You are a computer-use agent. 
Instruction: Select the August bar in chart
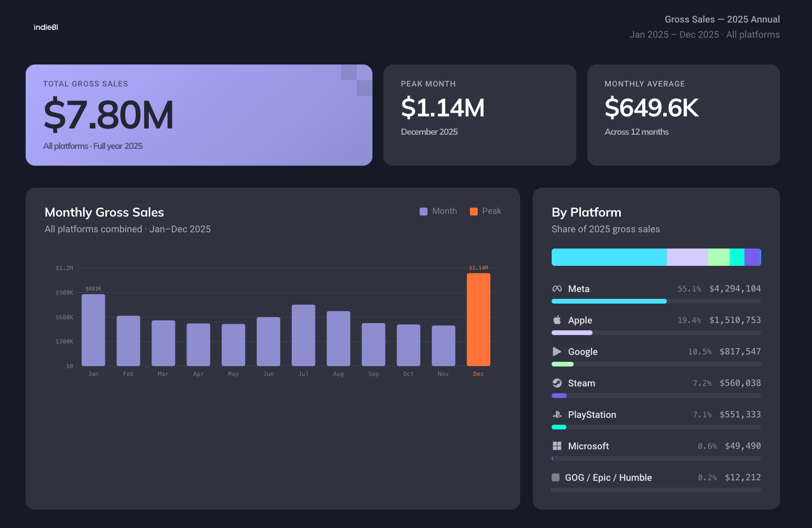pos(338,338)
